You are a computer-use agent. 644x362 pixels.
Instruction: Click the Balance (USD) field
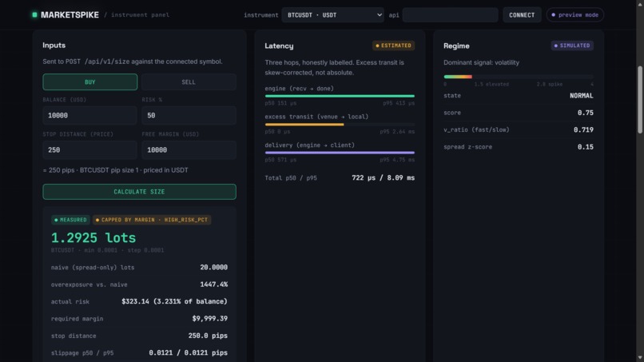pos(90,115)
